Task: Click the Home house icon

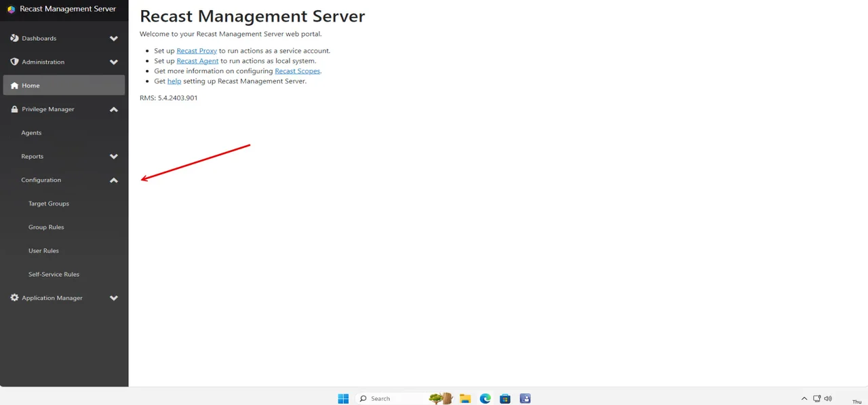Action: pos(14,85)
